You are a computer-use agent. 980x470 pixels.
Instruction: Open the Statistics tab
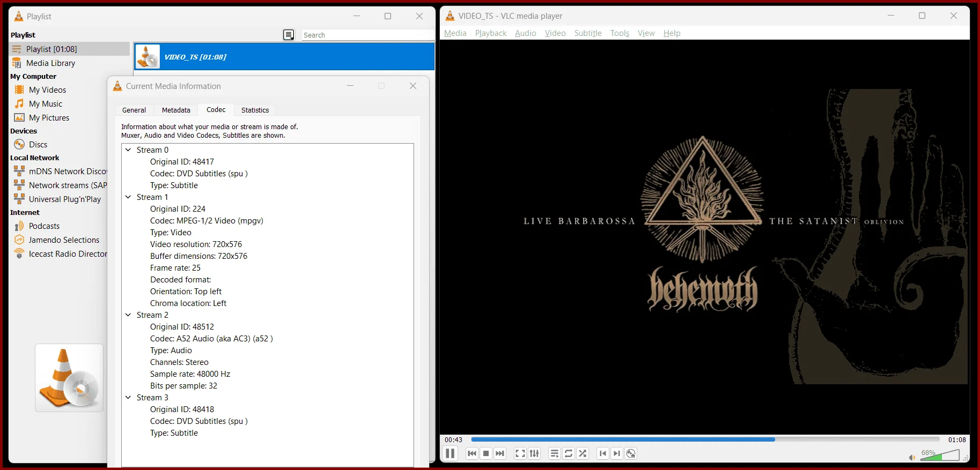[x=255, y=110]
